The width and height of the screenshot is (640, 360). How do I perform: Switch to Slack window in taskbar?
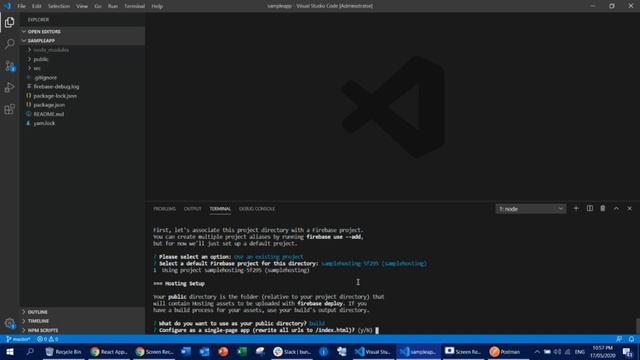[x=292, y=352]
